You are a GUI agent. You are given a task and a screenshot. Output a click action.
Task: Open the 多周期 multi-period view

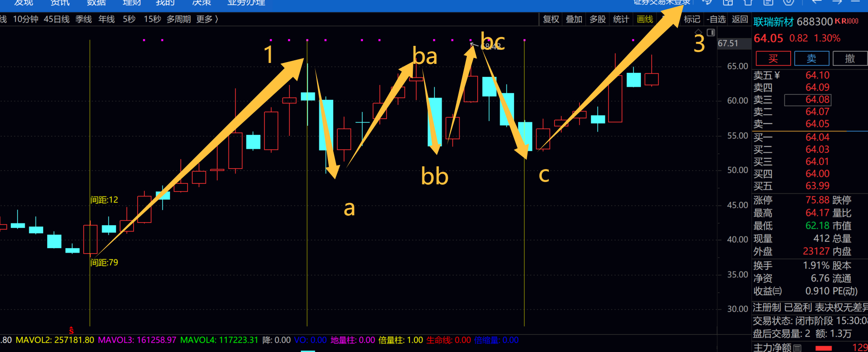point(179,19)
